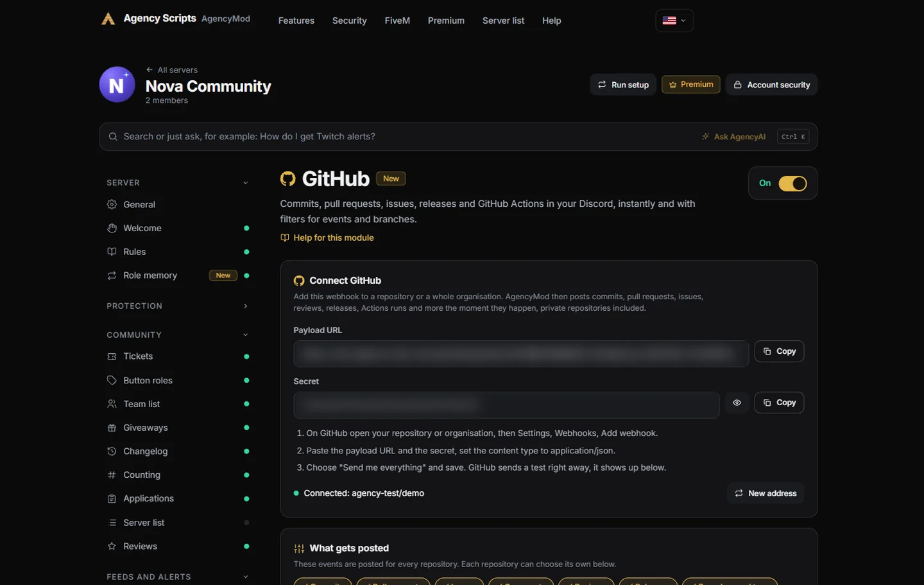
Task: Toggle the Giveaways module status dot
Action: pos(246,428)
